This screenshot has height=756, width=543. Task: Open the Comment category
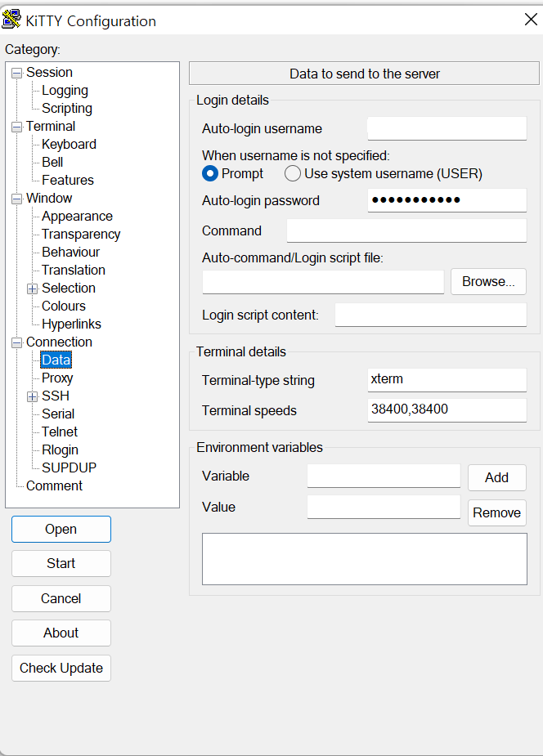(54, 485)
